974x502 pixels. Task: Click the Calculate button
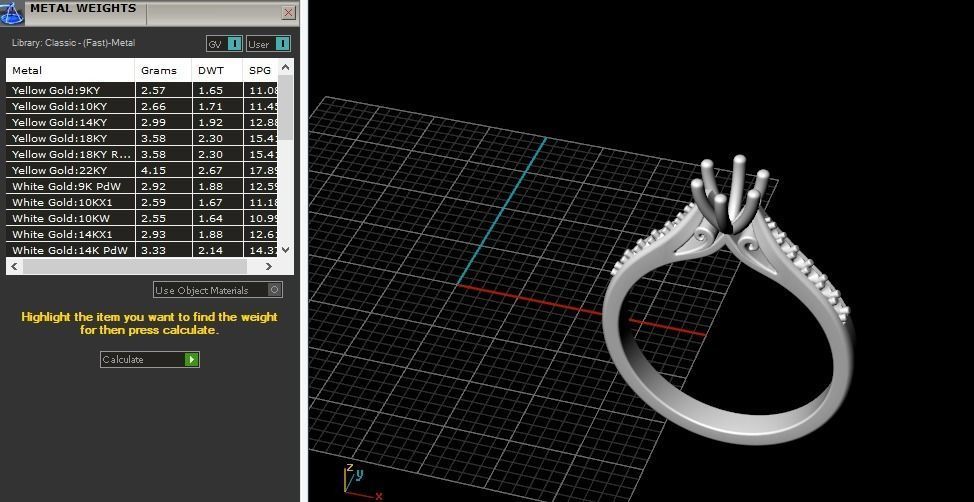[x=150, y=359]
